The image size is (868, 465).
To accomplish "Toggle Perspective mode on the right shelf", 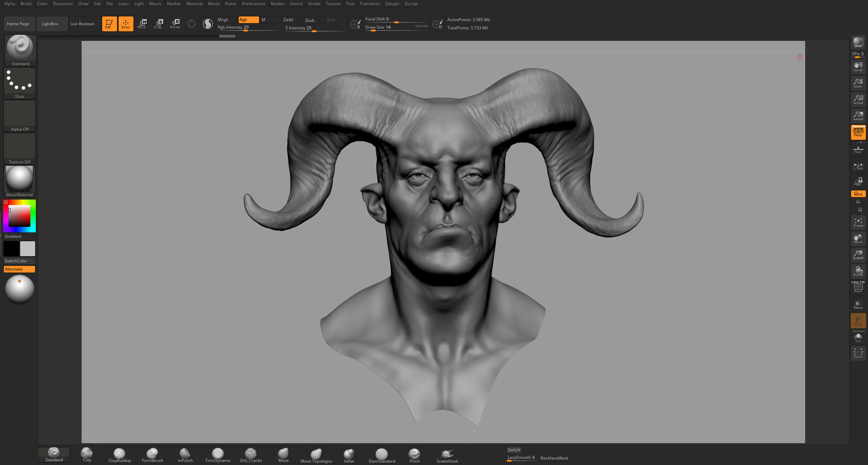I will coord(858,132).
